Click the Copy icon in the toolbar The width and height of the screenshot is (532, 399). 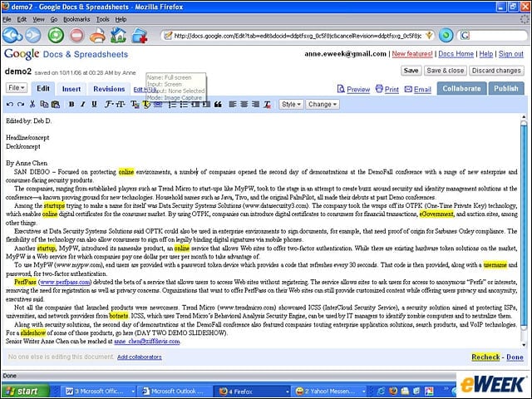(44, 104)
